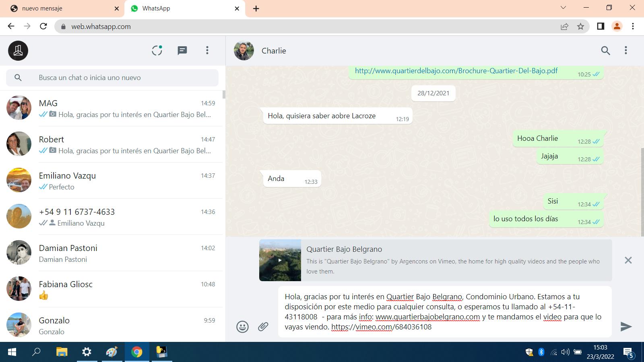Click the conversation scrollbar

(642, 192)
